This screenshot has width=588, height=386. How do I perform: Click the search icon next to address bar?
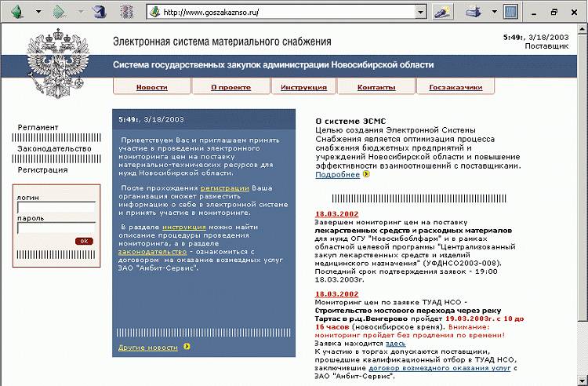coord(443,12)
